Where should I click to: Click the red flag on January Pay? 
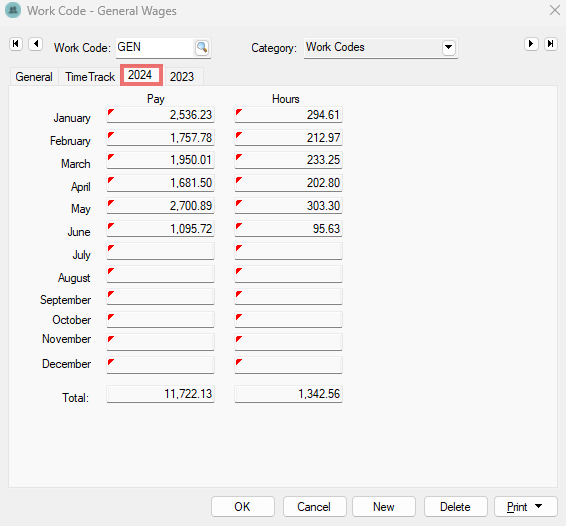(111, 112)
